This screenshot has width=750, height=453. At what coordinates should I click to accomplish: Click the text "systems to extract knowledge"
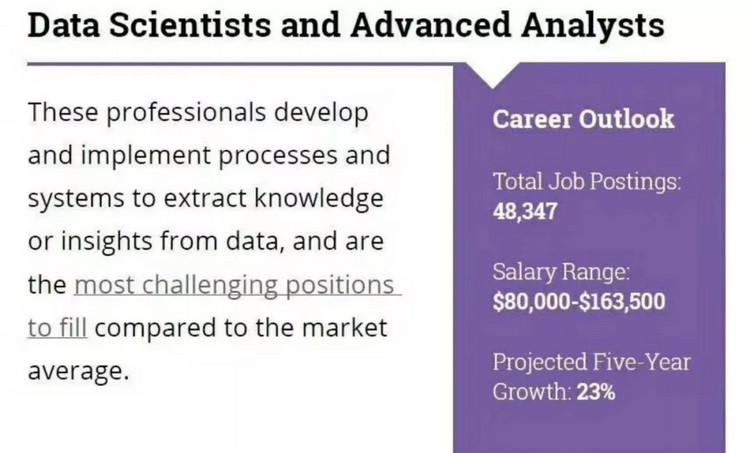tap(205, 199)
